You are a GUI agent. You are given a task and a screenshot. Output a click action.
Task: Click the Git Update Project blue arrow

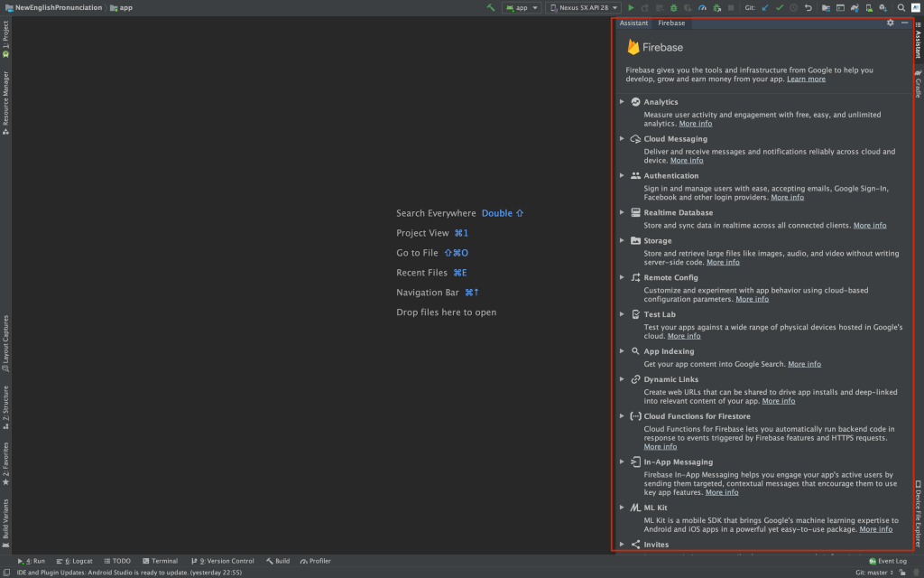[x=765, y=7]
